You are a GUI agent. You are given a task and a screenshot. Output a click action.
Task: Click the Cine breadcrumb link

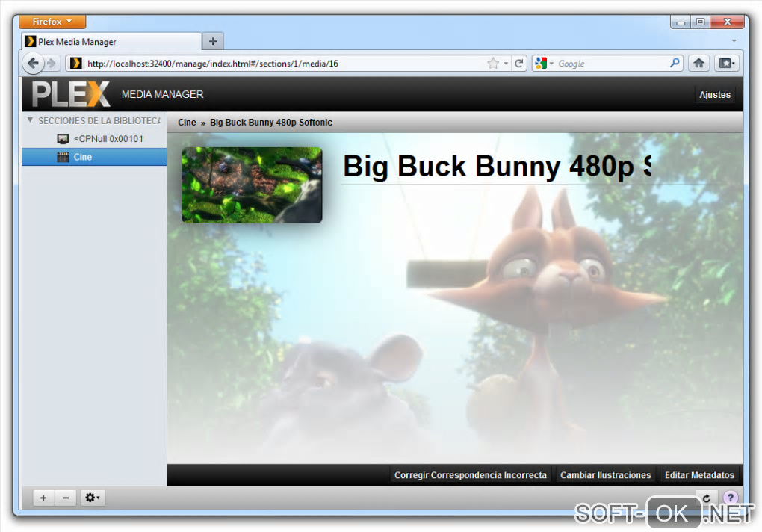pyautogui.click(x=187, y=123)
